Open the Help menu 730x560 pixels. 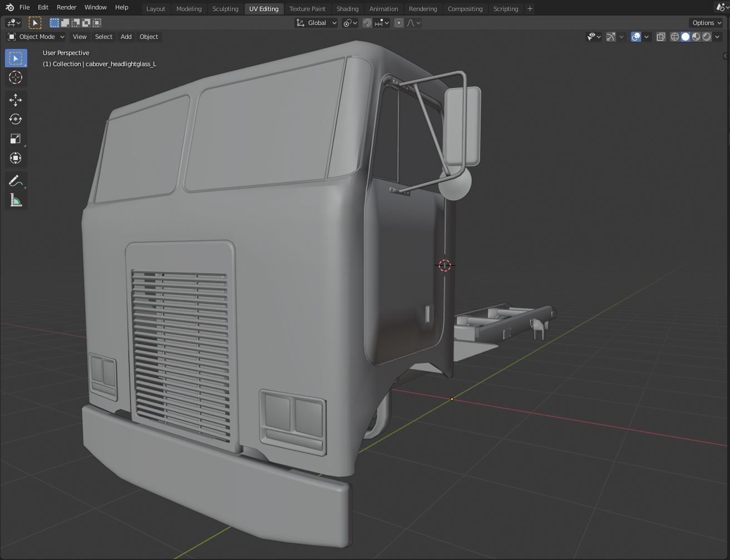click(x=122, y=7)
